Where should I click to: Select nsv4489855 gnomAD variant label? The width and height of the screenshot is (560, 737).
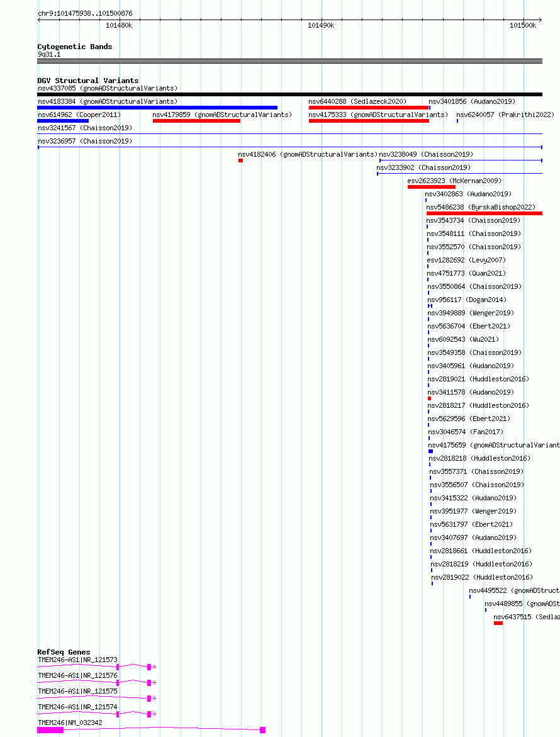(522, 604)
